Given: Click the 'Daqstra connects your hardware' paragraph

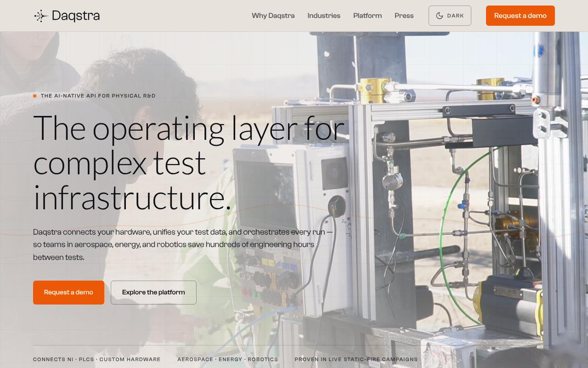Looking at the screenshot, I should (x=183, y=245).
